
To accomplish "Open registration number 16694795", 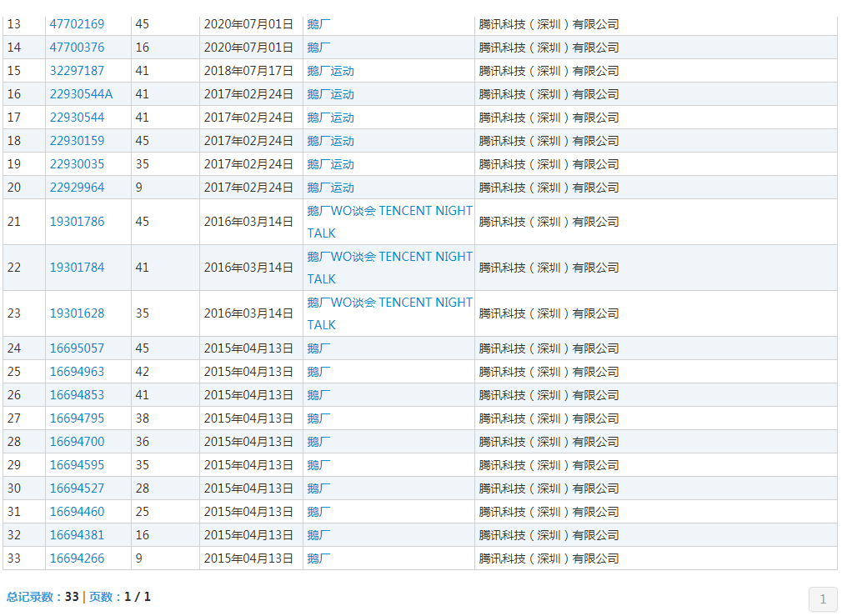I will [x=77, y=418].
